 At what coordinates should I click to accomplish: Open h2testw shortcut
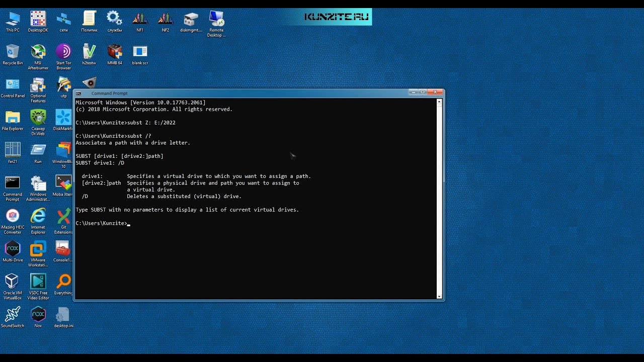pos(89,55)
